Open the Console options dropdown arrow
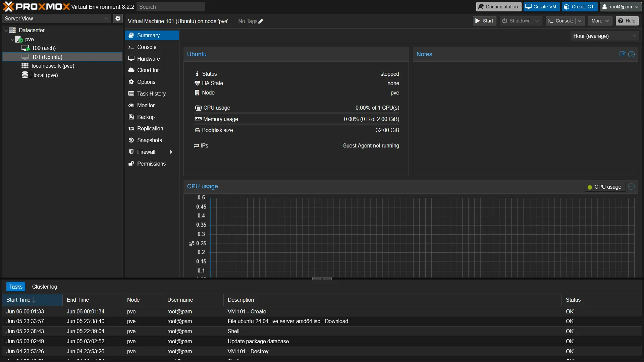The width and height of the screenshot is (644, 362). pyautogui.click(x=580, y=21)
